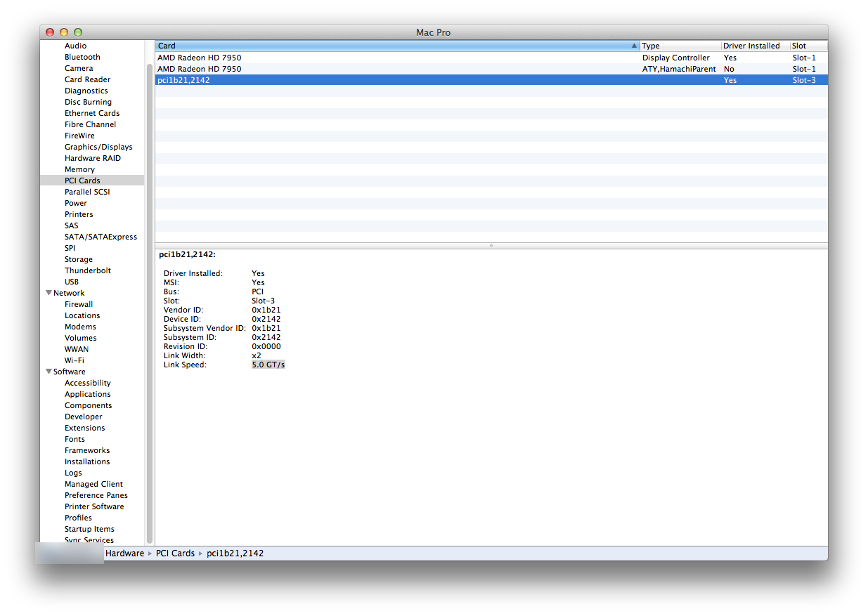Viewport: 868px width, 616px height.
Task: Select Hardware RAID entry
Action: tap(93, 158)
